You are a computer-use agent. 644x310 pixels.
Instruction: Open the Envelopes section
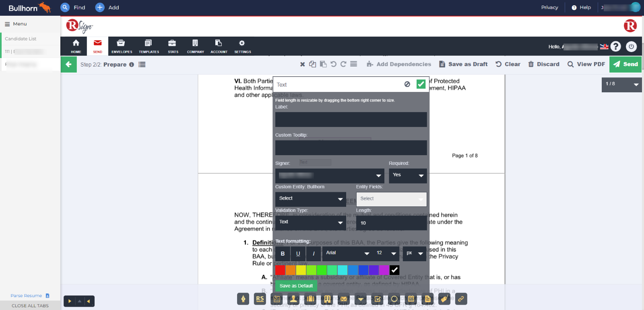pos(122,46)
